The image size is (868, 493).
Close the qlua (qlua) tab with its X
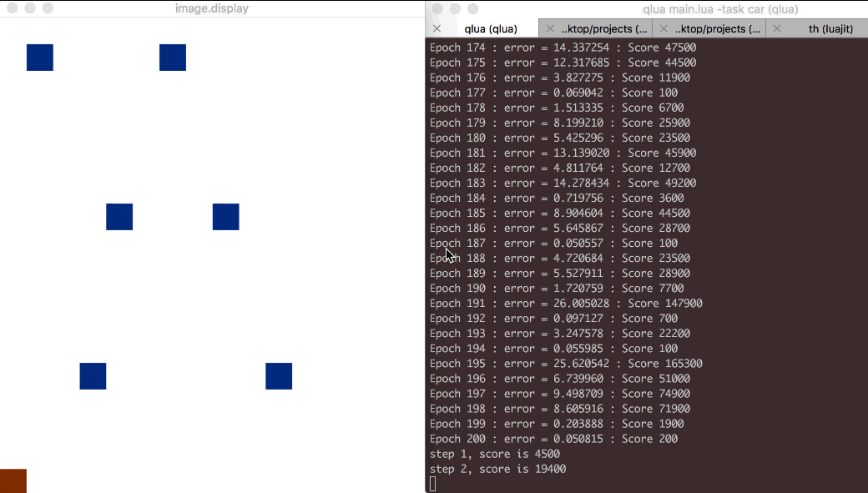point(437,28)
